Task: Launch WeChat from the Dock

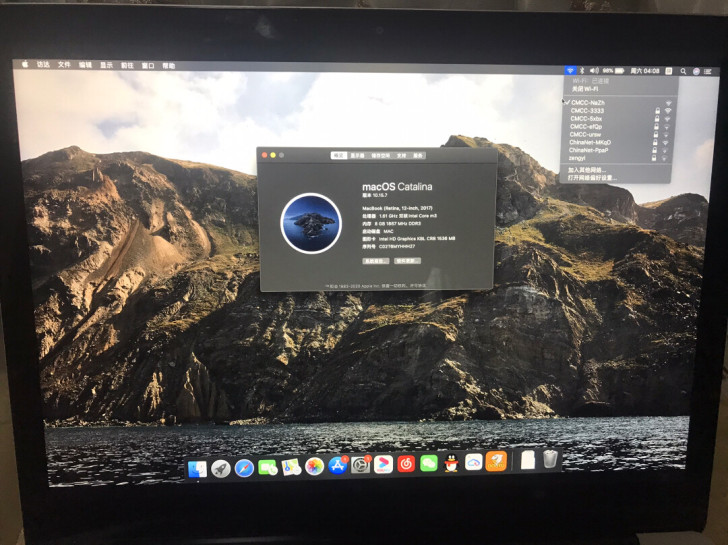Action: pyautogui.click(x=429, y=463)
